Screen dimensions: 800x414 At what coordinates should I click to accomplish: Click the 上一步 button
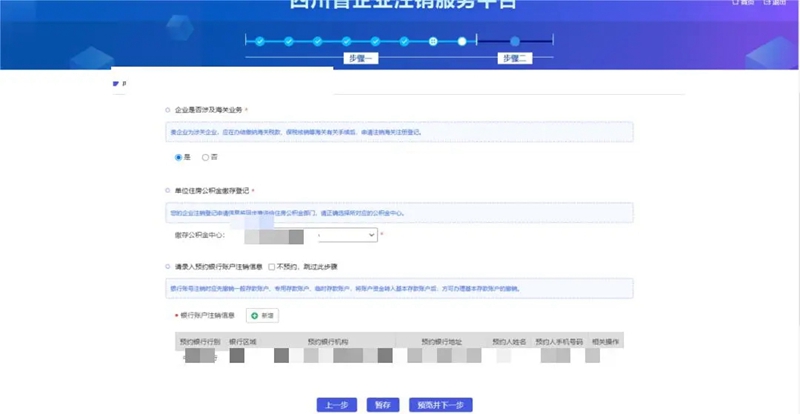coord(337,405)
